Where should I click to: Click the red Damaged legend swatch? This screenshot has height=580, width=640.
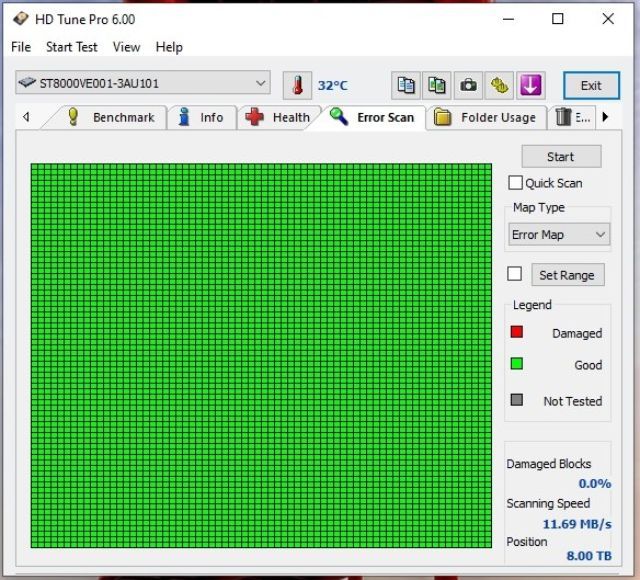pos(517,332)
